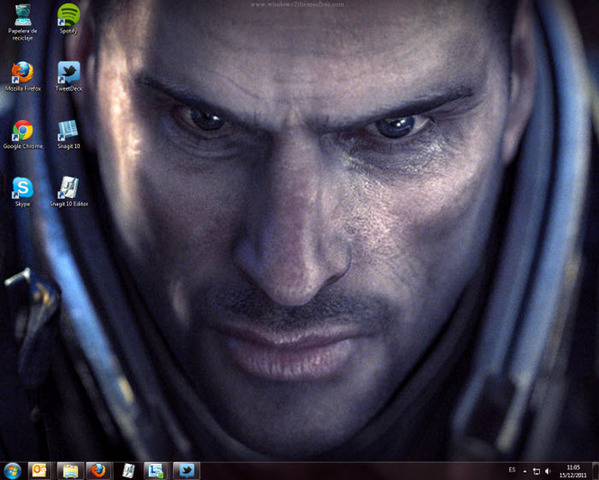The width and height of the screenshot is (599, 480).
Task: Click the Show desktop button
Action: (595, 471)
